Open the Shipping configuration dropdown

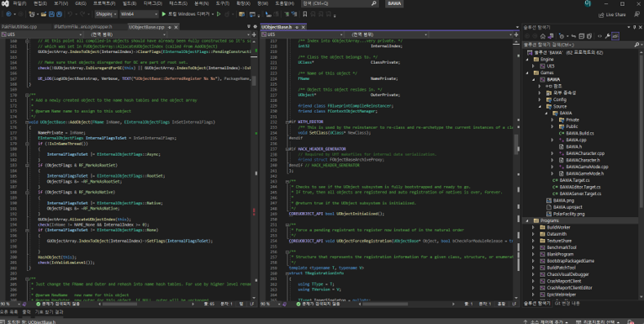point(106,14)
